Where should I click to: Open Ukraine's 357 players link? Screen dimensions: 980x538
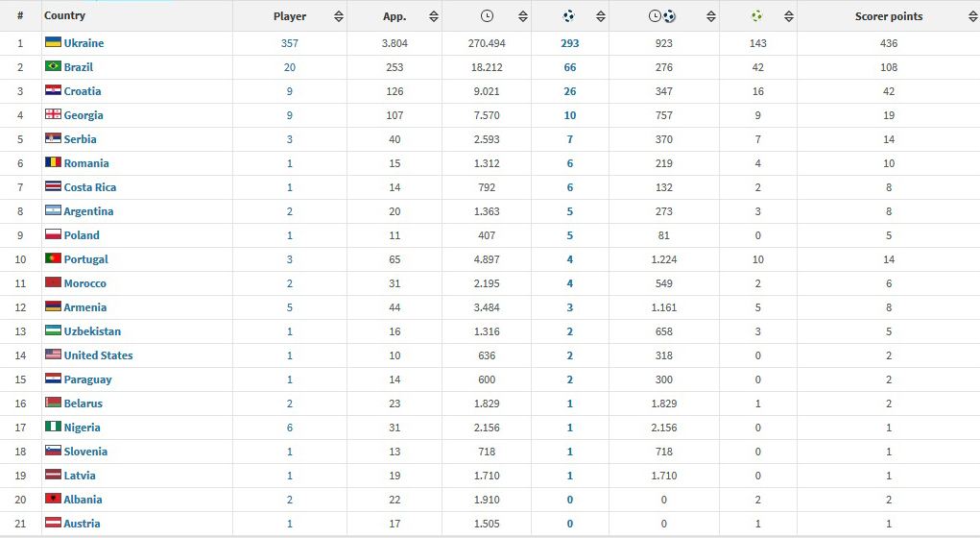point(290,43)
